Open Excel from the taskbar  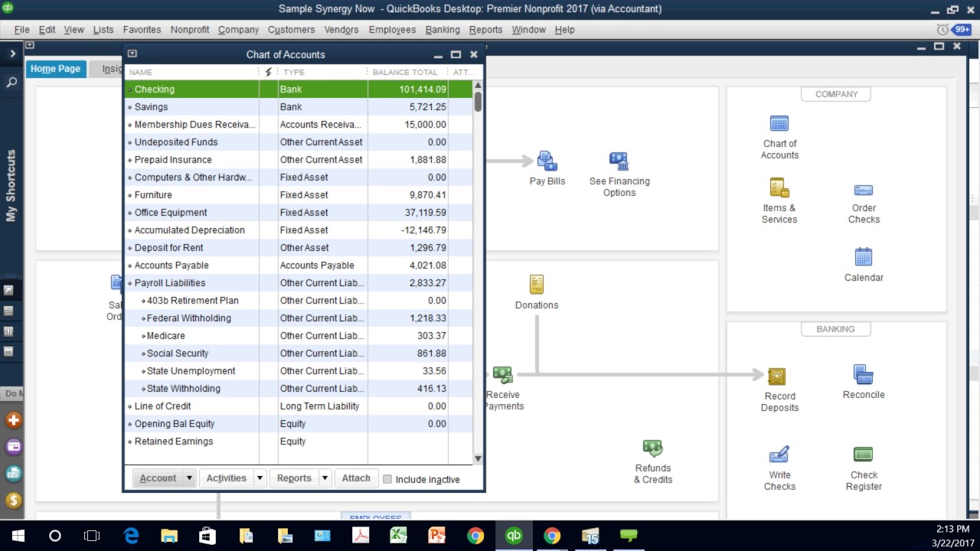[x=398, y=536]
